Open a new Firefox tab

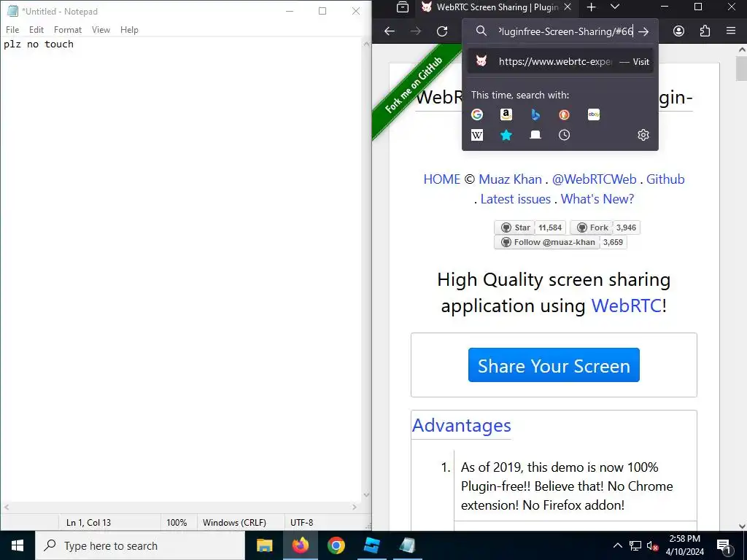[591, 7]
